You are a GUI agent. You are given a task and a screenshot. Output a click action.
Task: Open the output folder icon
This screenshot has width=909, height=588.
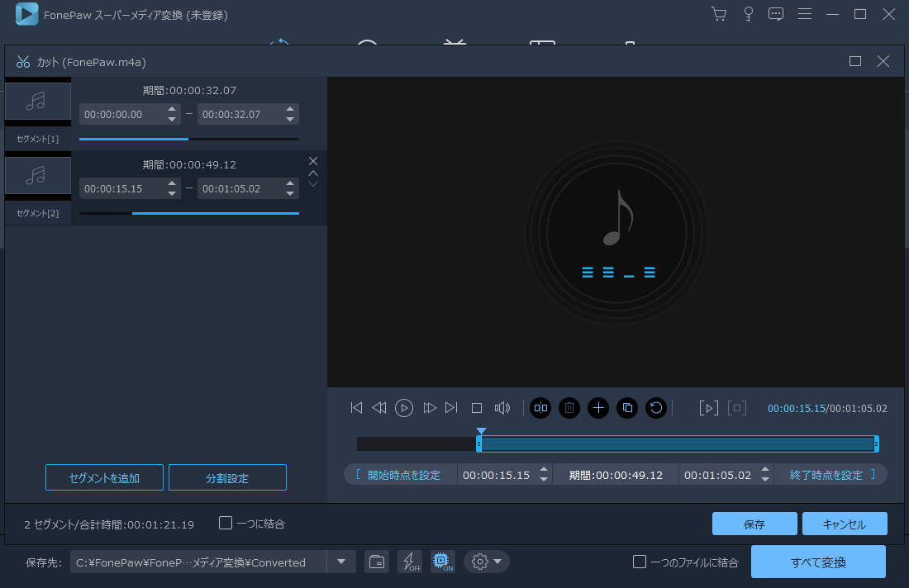point(377,562)
